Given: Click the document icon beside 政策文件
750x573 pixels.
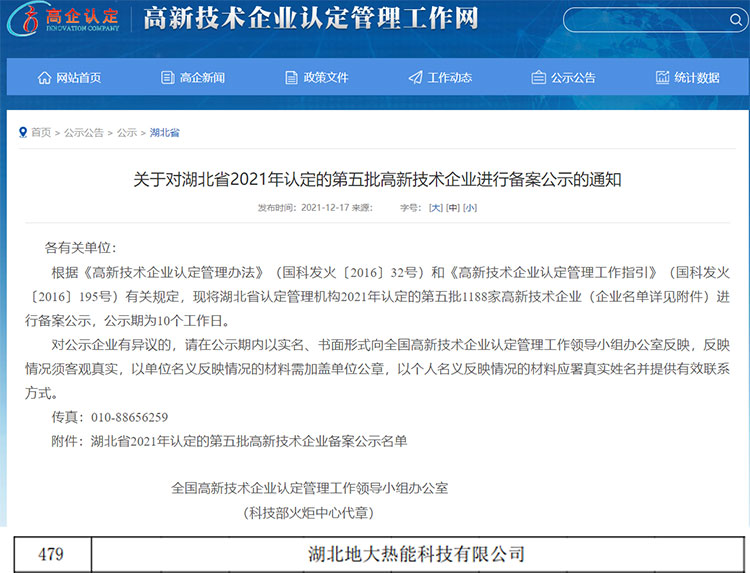Looking at the screenshot, I should click(291, 78).
